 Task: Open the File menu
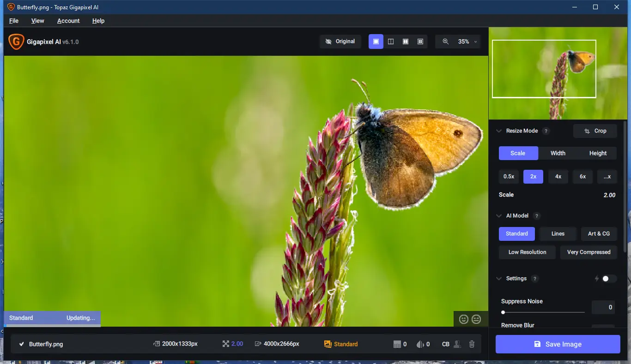14,21
